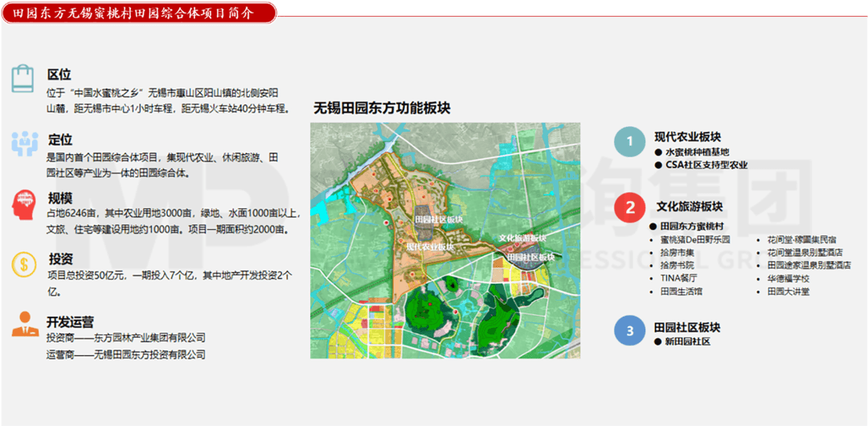The width and height of the screenshot is (868, 426).
Task: Click the 运营商 line naming 无锡田园东方投资有限公司
Action: point(125,354)
